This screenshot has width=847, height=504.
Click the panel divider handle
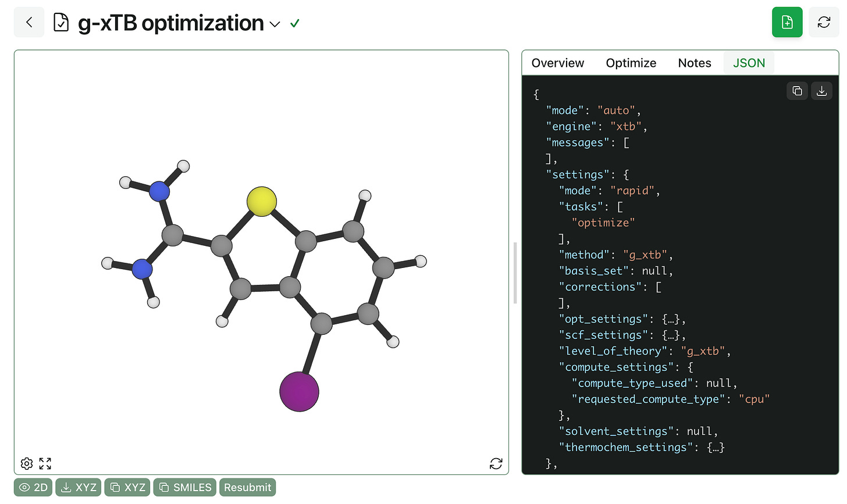pyautogui.click(x=515, y=273)
